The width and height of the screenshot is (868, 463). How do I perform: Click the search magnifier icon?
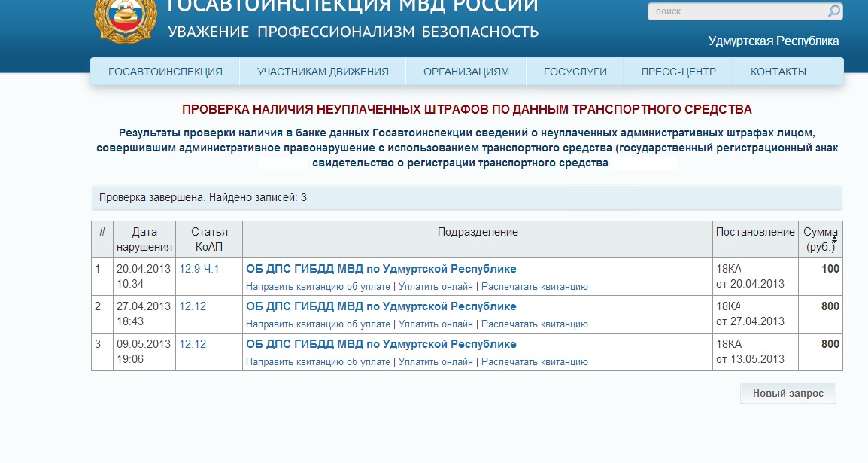pyautogui.click(x=833, y=11)
